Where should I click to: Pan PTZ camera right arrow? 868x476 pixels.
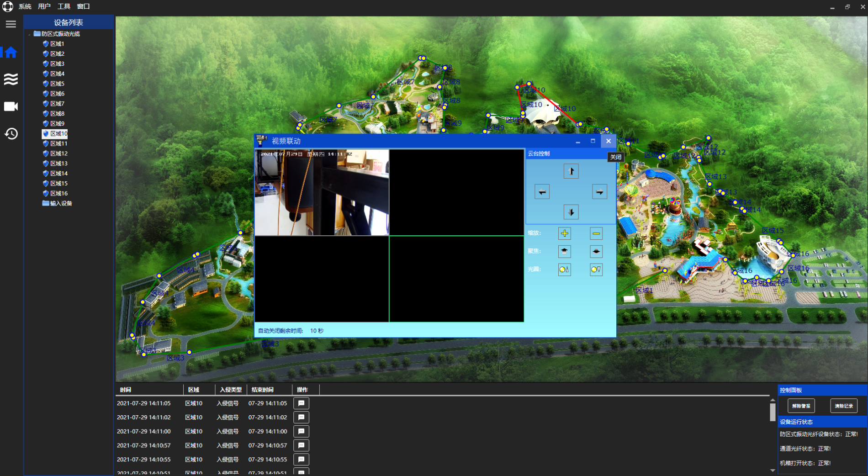click(x=599, y=192)
